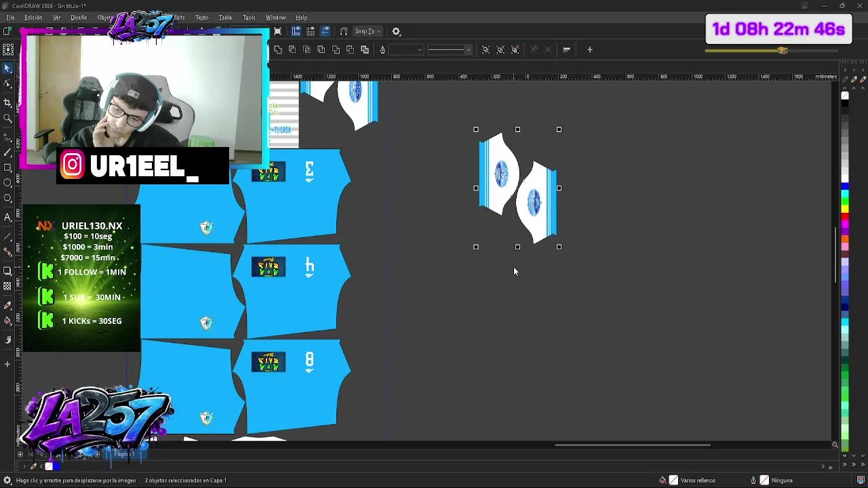868x488 pixels.
Task: Open the Tabla menu
Action: (x=225, y=18)
